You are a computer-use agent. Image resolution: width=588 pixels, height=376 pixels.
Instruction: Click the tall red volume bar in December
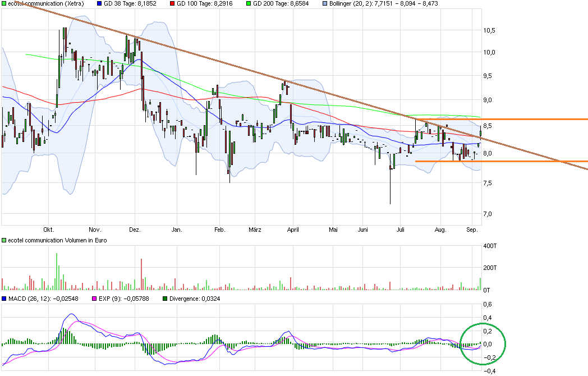point(141,274)
